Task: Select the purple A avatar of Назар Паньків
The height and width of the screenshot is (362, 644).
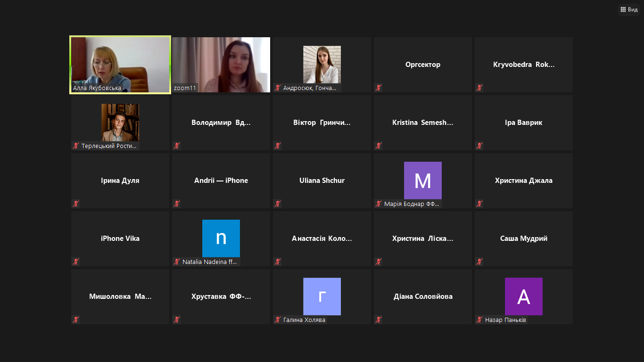Action: point(523,296)
